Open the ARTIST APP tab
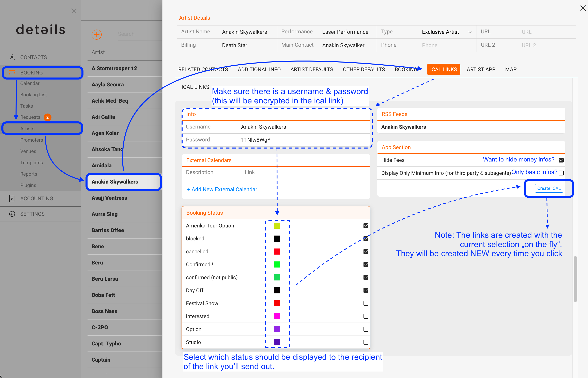The image size is (588, 378). 481,69
